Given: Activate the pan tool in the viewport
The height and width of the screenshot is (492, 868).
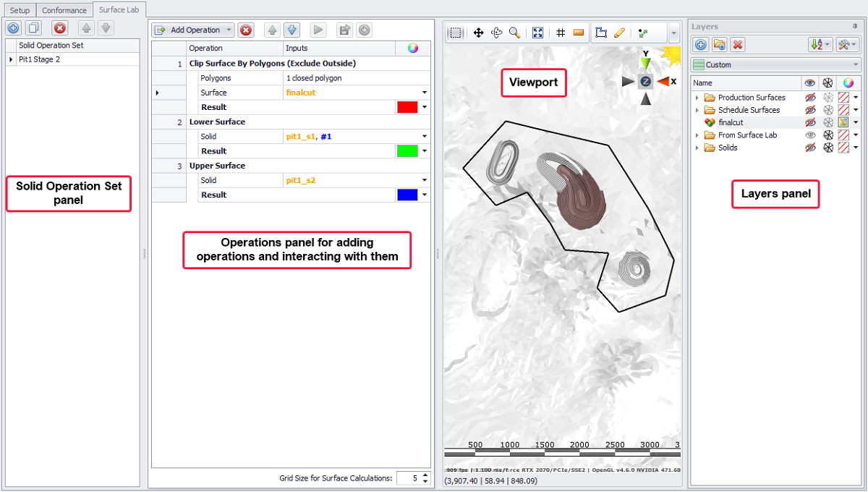Looking at the screenshot, I should (x=478, y=33).
